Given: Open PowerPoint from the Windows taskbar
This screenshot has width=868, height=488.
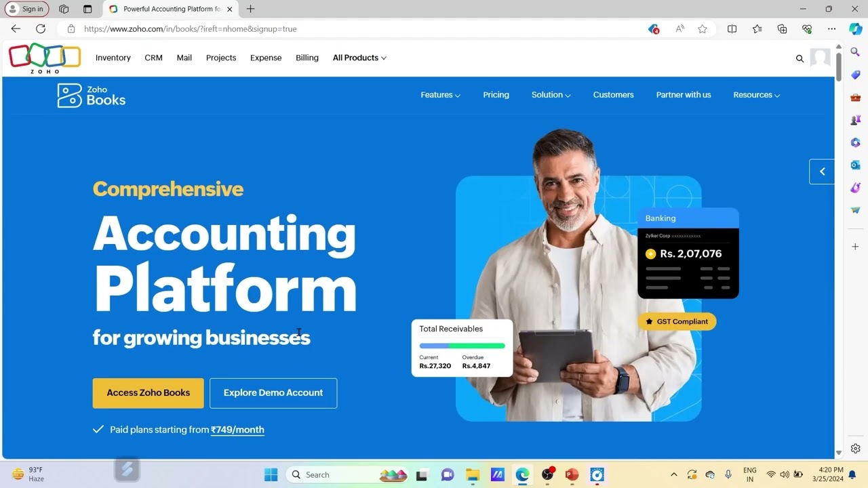Looking at the screenshot, I should (572, 474).
